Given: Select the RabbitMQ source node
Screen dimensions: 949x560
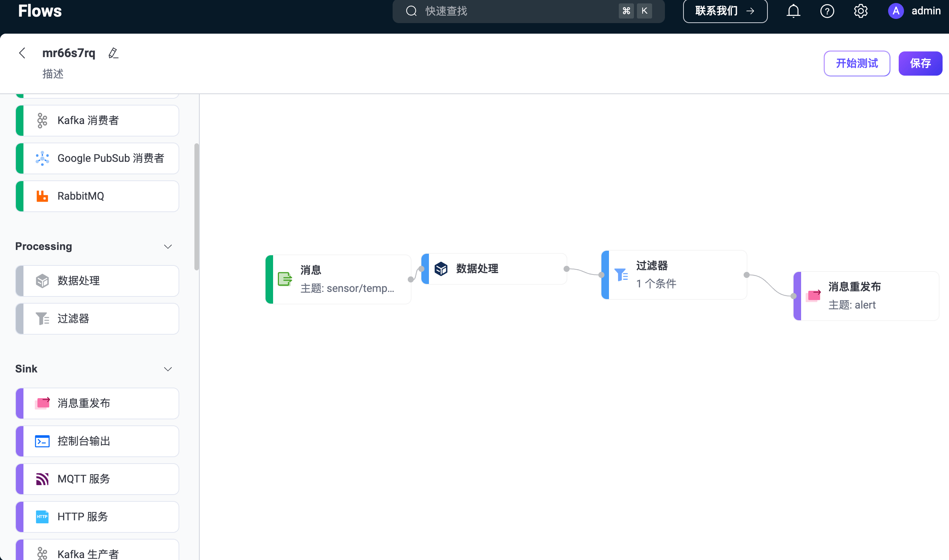Looking at the screenshot, I should coord(97,196).
